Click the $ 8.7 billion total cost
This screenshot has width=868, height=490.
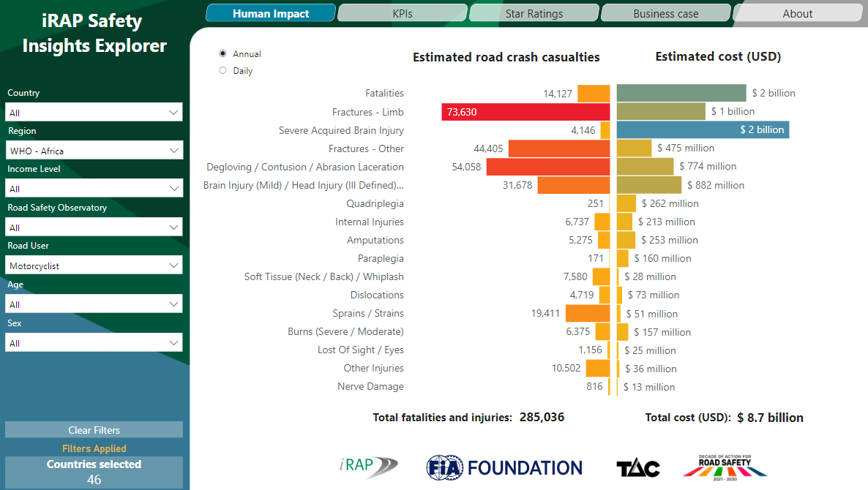point(770,418)
